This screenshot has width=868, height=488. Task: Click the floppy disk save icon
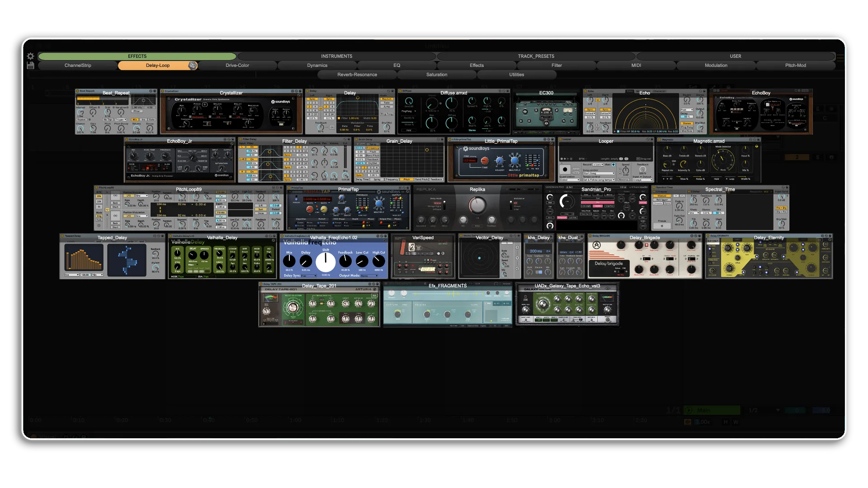click(x=30, y=66)
